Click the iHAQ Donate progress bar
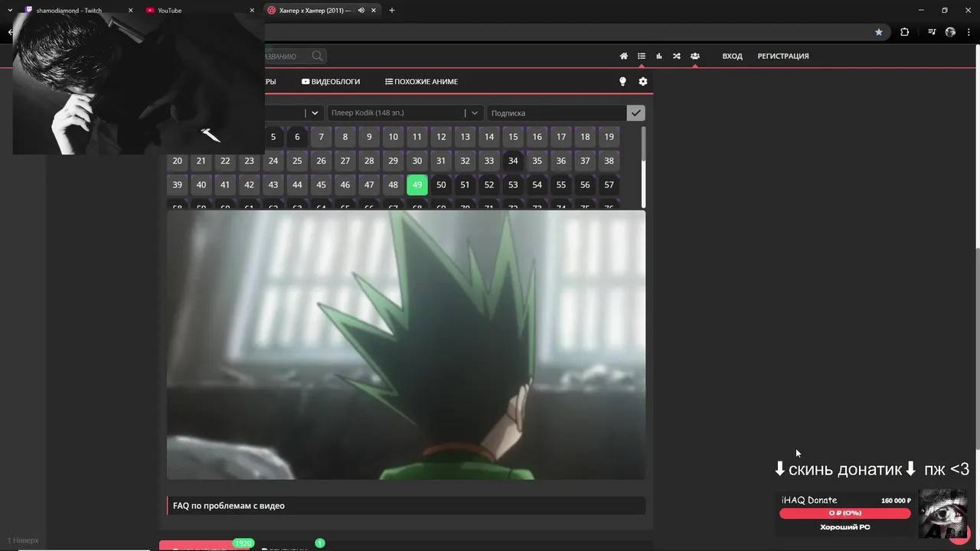Image resolution: width=980 pixels, height=551 pixels. tap(845, 513)
